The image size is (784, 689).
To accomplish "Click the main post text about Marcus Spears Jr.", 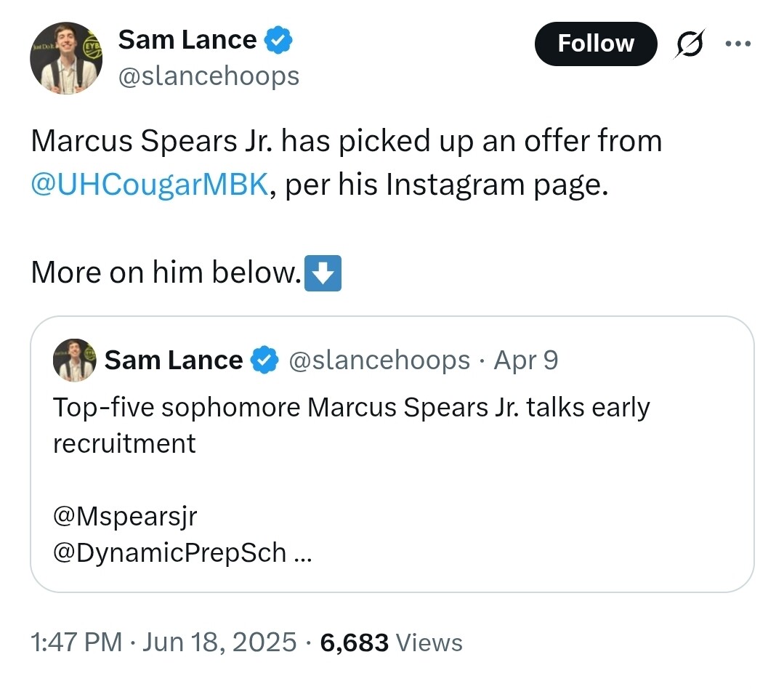I will pos(346,141).
